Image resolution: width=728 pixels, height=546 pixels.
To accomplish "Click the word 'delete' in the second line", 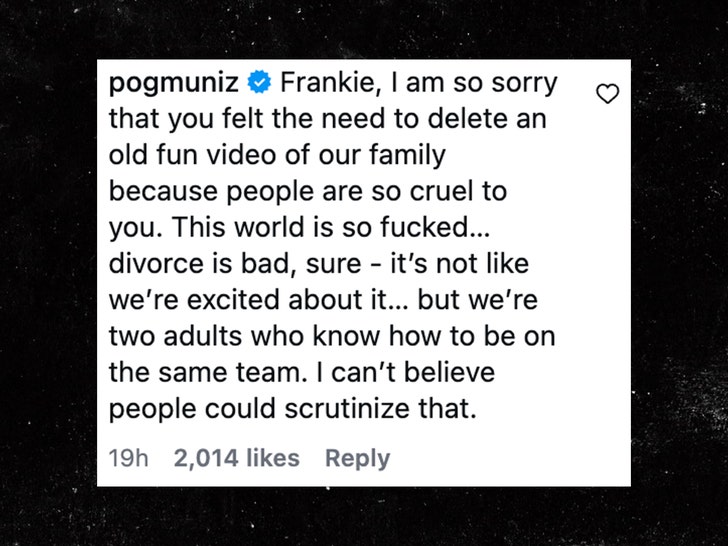I will 464,118.
